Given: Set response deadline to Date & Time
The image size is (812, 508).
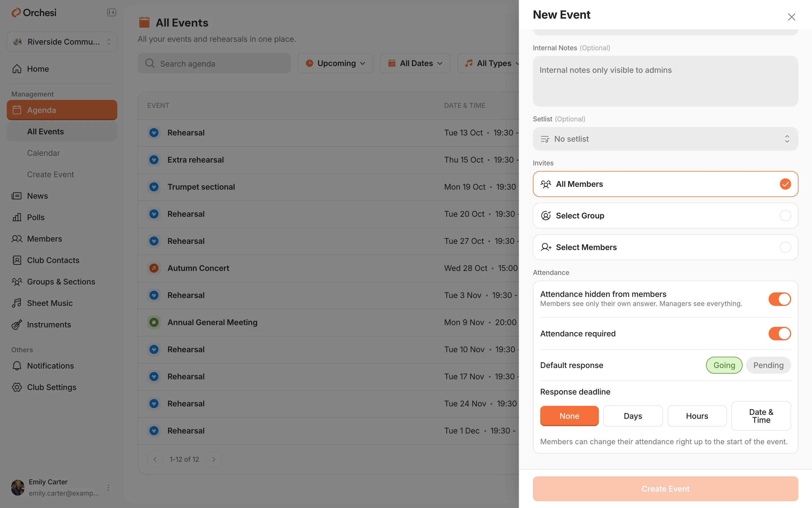Looking at the screenshot, I should [761, 416].
